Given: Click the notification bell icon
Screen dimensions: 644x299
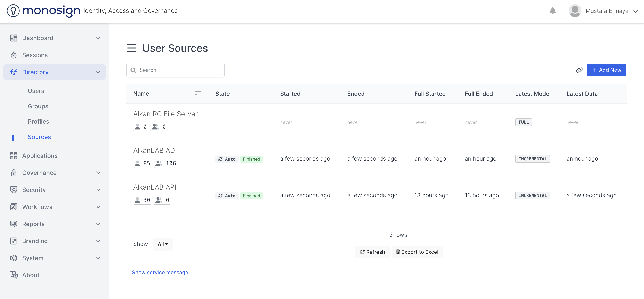Looking at the screenshot, I should coord(552,11).
